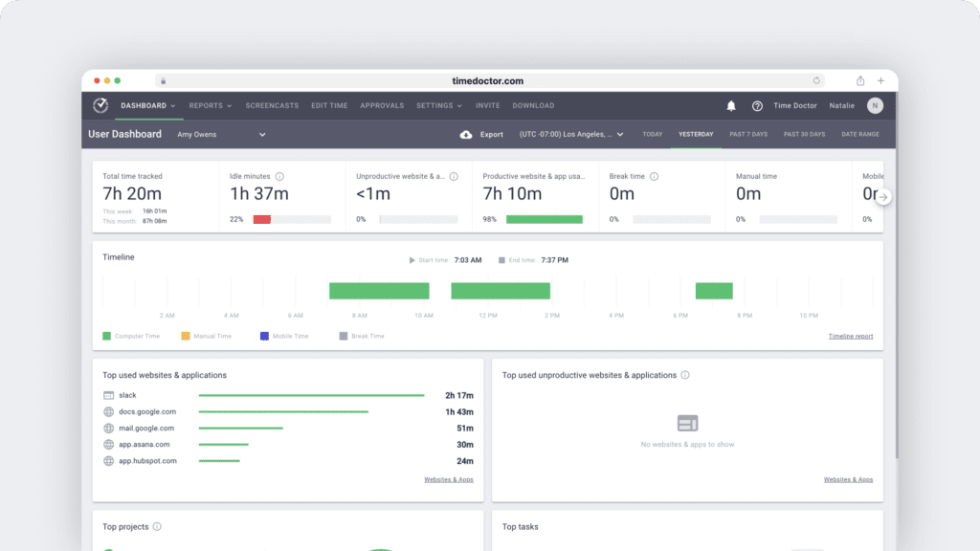Click the Mobile Time blue legend swatch
Image resolution: width=980 pixels, height=551 pixels.
pyautogui.click(x=262, y=335)
